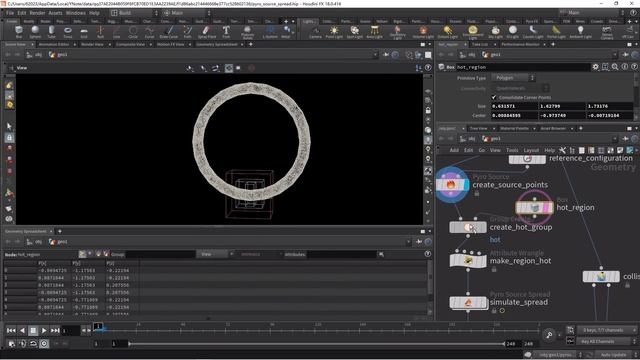Viewport: 640px width, 360px height.
Task: Click the magnifier search icon in parameter pane
Action: click(x=615, y=67)
